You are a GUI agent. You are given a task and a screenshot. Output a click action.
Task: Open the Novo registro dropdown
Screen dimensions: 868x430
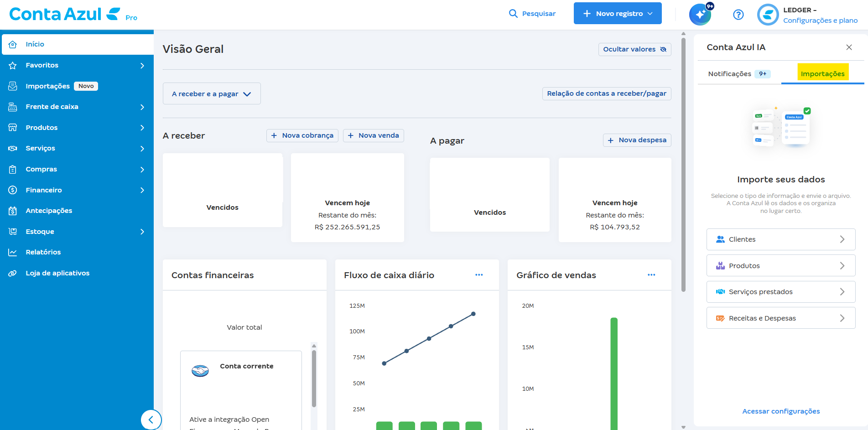(x=618, y=14)
